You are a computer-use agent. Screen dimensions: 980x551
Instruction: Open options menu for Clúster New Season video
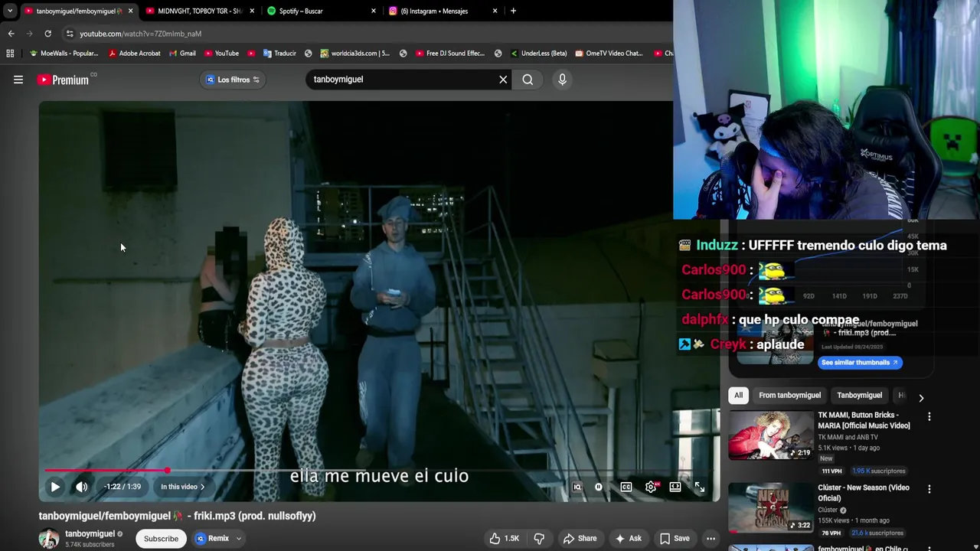[929, 489]
